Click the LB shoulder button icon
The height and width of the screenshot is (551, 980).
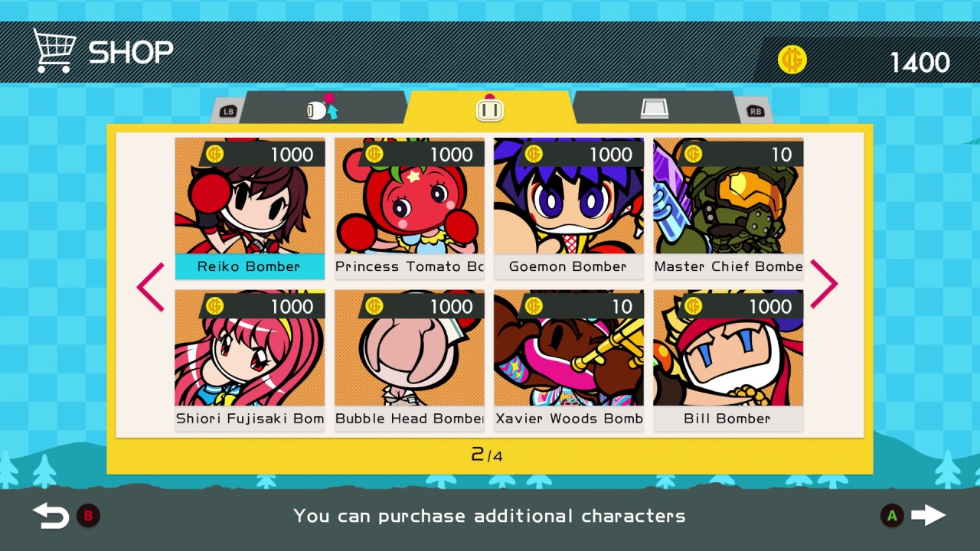pos(227,111)
